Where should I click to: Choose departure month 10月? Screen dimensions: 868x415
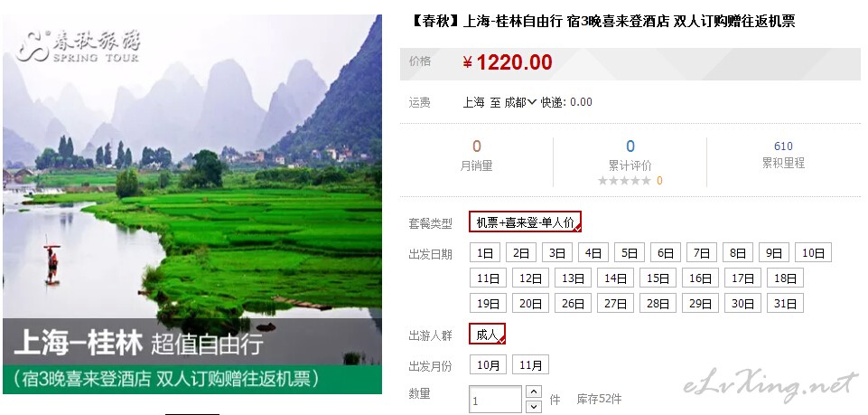click(488, 364)
